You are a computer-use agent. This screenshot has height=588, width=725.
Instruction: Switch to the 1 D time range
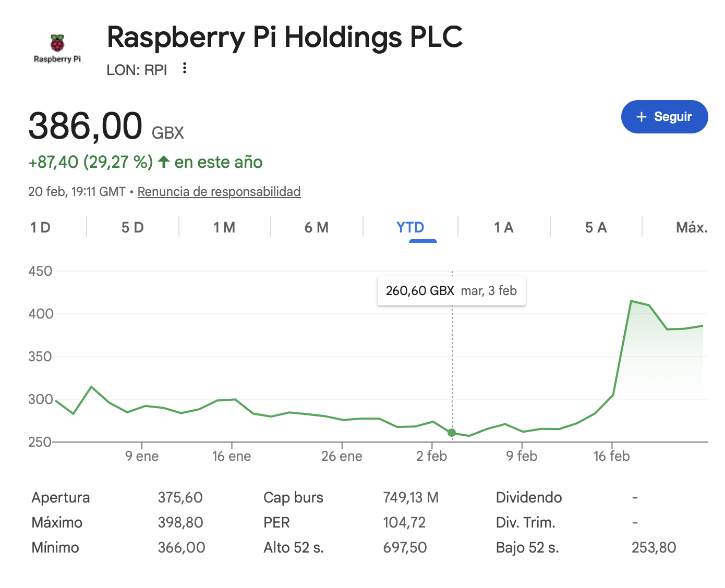coord(41,227)
